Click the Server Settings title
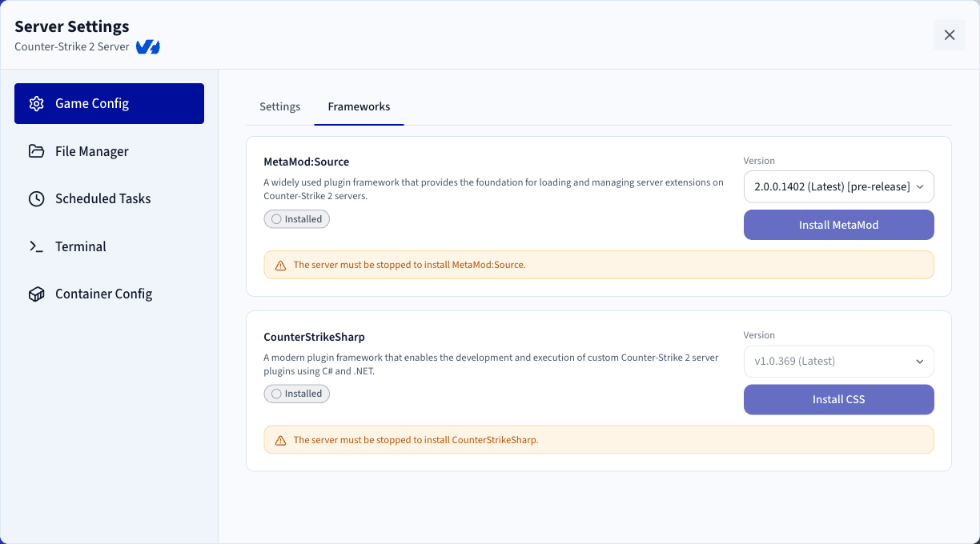 point(72,26)
